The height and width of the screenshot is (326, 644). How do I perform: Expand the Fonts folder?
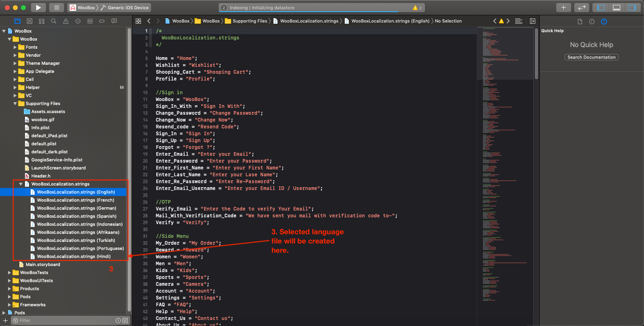pyautogui.click(x=15, y=47)
